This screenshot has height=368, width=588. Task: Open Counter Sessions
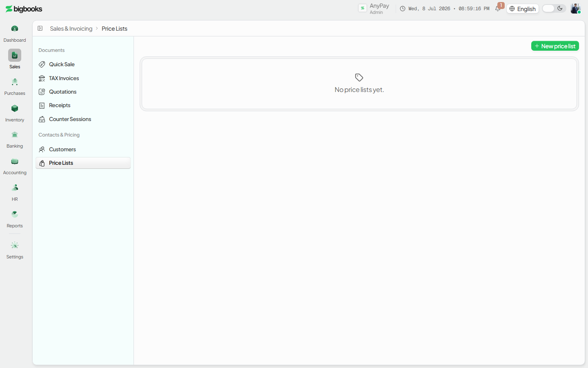pos(83,119)
